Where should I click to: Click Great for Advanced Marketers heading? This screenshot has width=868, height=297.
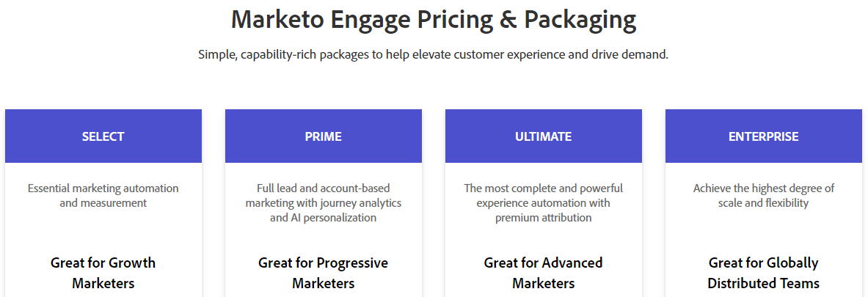[x=543, y=273]
